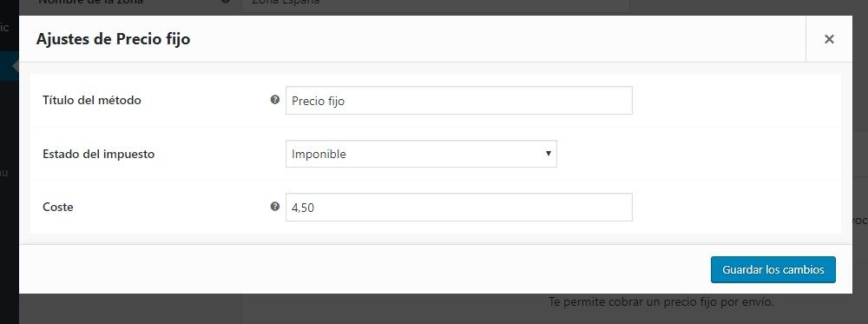Close the Ajustes de Precio fijo dialog
Viewport: 868px width, 324px height.
click(829, 39)
